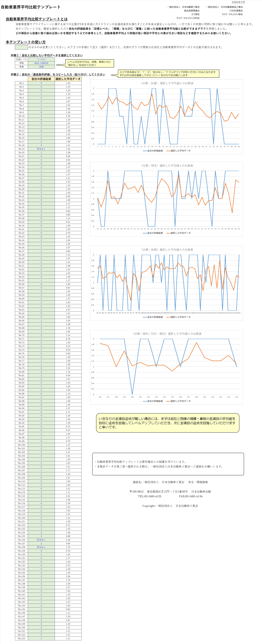Click the No.1 自社の評価結果 input cell
This screenshot has height=644, width=262.
(x=41, y=83)
